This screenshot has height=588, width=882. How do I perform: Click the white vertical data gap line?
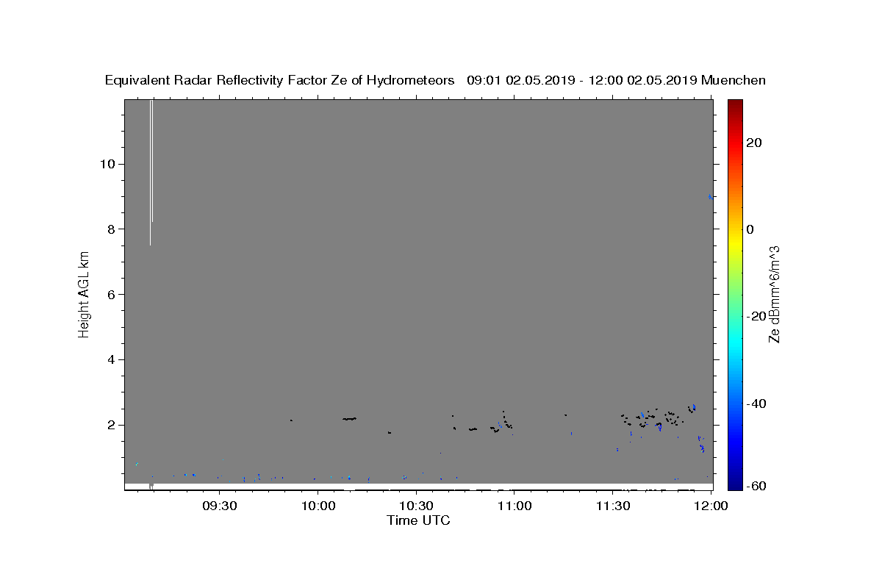151,172
